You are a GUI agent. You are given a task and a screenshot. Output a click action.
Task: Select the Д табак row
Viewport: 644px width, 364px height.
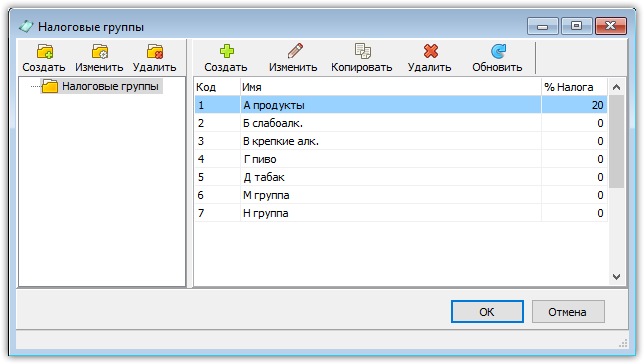(x=401, y=177)
